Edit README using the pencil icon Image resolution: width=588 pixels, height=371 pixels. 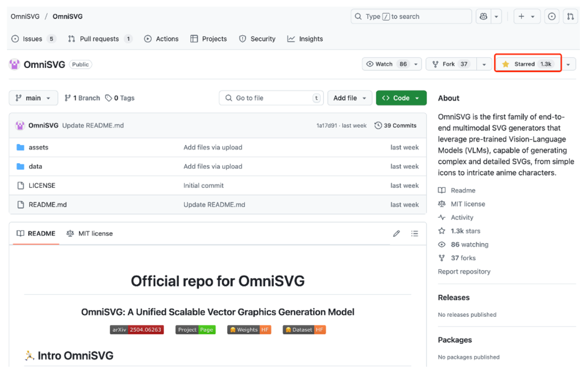pyautogui.click(x=396, y=233)
